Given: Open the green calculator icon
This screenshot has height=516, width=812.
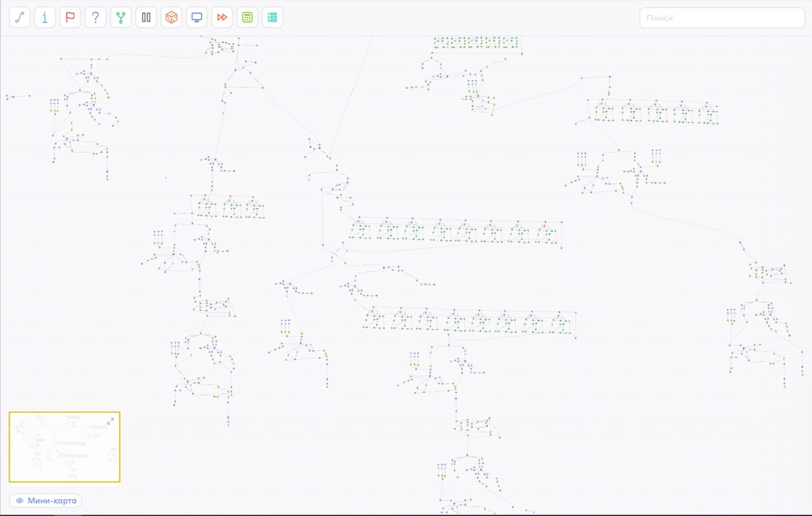Looking at the screenshot, I should 248,18.
